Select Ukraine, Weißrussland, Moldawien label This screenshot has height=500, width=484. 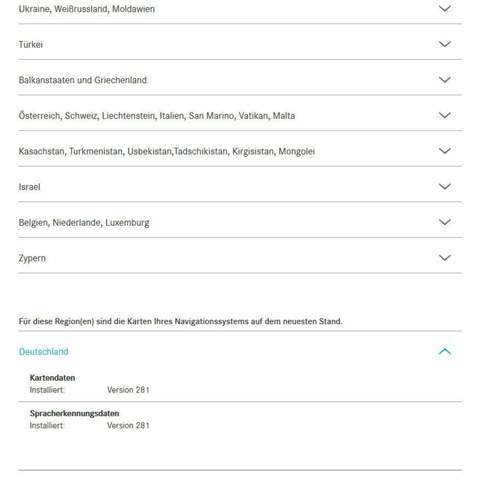point(87,9)
